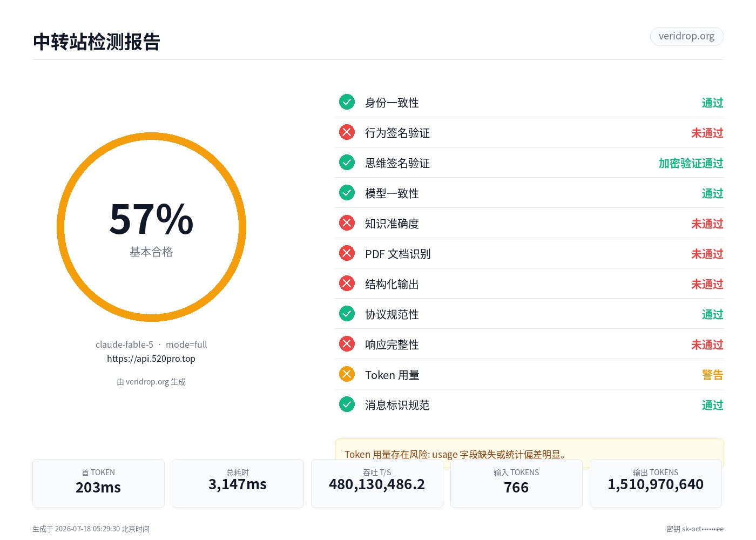Select the 首 TOKEN 203ms stat card

(x=98, y=483)
